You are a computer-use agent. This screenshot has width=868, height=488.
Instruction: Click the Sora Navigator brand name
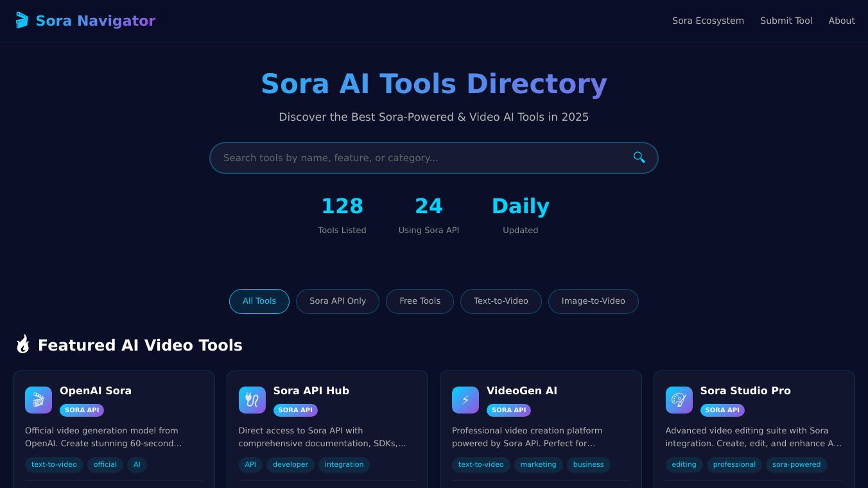[96, 21]
